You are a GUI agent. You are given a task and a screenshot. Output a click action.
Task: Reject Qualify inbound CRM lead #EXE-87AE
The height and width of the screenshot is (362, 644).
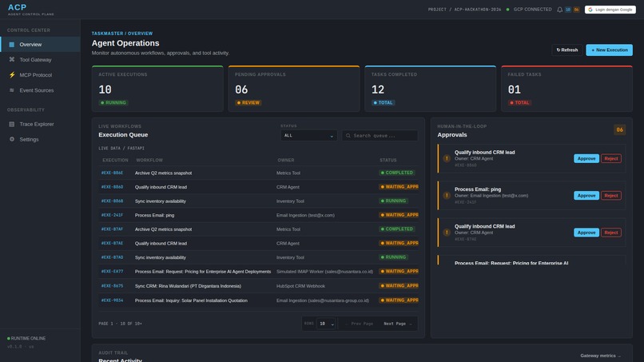610,233
